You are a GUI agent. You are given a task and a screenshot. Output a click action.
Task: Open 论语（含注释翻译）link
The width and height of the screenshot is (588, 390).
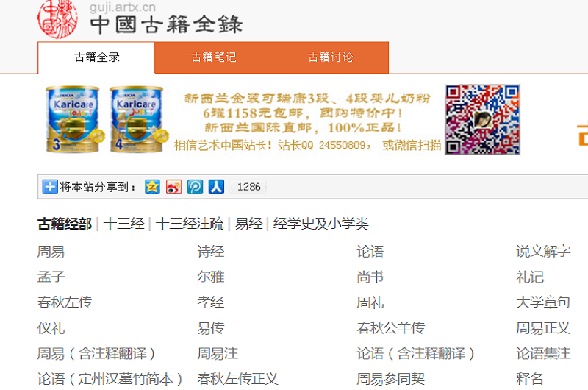[x=416, y=354]
